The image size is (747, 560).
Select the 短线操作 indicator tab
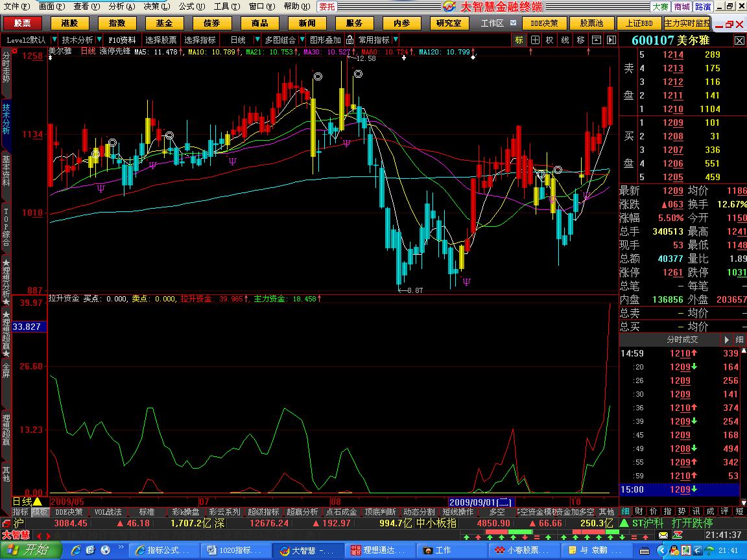tap(458, 512)
